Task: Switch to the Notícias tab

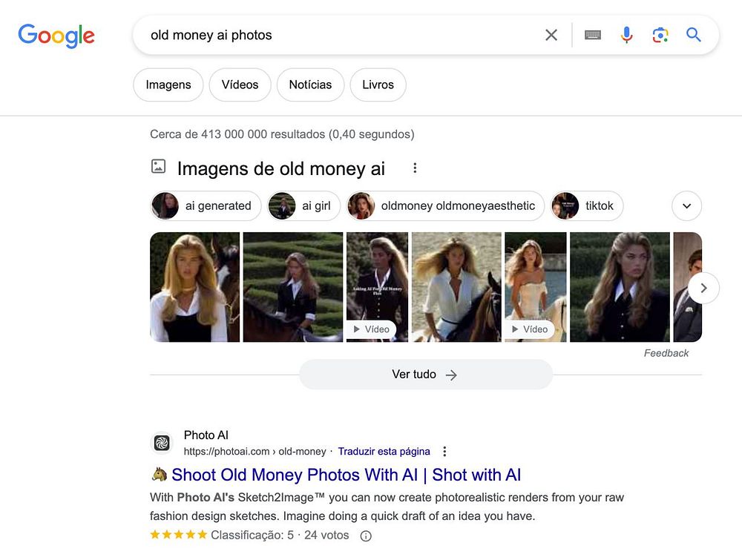Action: pyautogui.click(x=310, y=85)
